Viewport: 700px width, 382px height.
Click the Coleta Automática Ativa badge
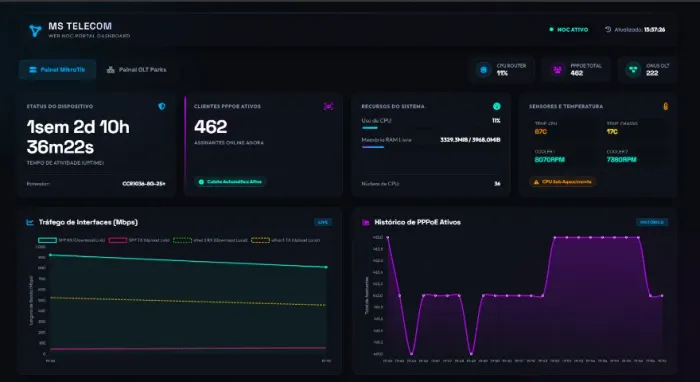click(x=230, y=182)
